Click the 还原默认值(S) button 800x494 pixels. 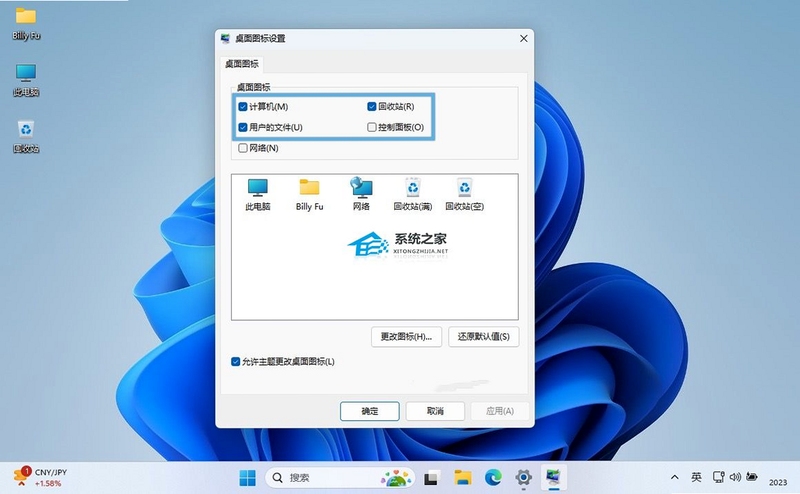click(x=484, y=337)
